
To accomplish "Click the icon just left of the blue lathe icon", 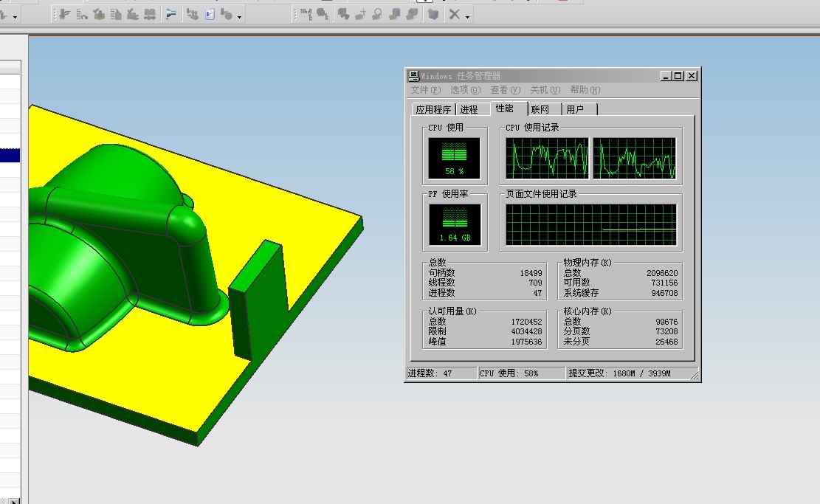I will pyautogui.click(x=150, y=15).
